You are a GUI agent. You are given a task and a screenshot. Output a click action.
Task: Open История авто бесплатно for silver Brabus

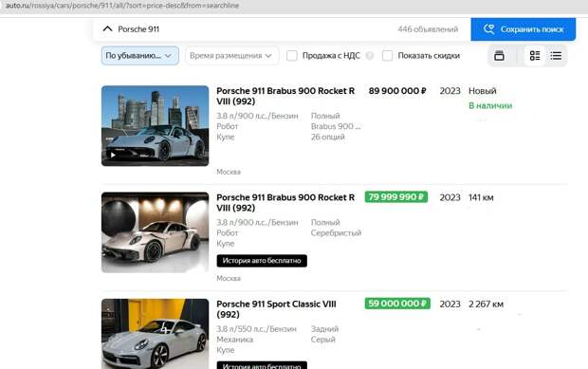[262, 261]
